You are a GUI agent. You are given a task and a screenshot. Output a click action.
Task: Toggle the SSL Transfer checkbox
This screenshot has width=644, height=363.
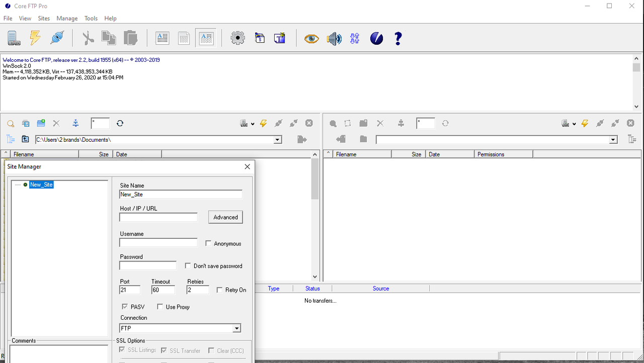[x=164, y=350]
